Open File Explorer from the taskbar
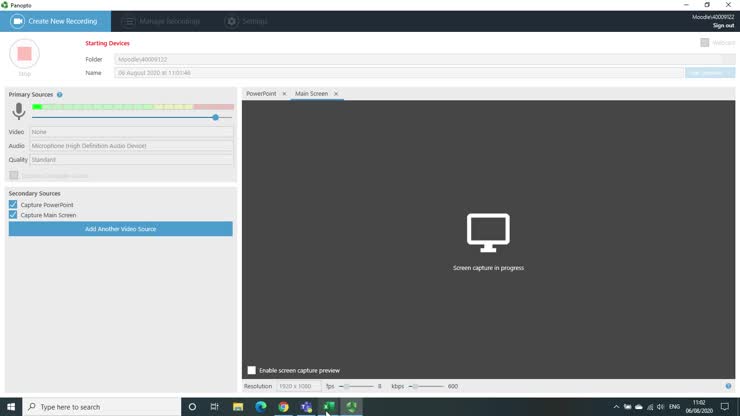Image resolution: width=740 pixels, height=416 pixels. point(238,407)
